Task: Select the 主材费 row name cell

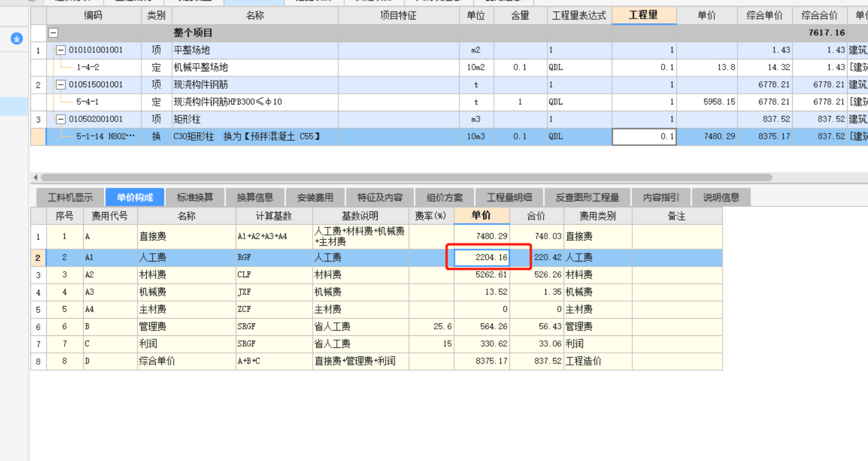Action: 186,310
